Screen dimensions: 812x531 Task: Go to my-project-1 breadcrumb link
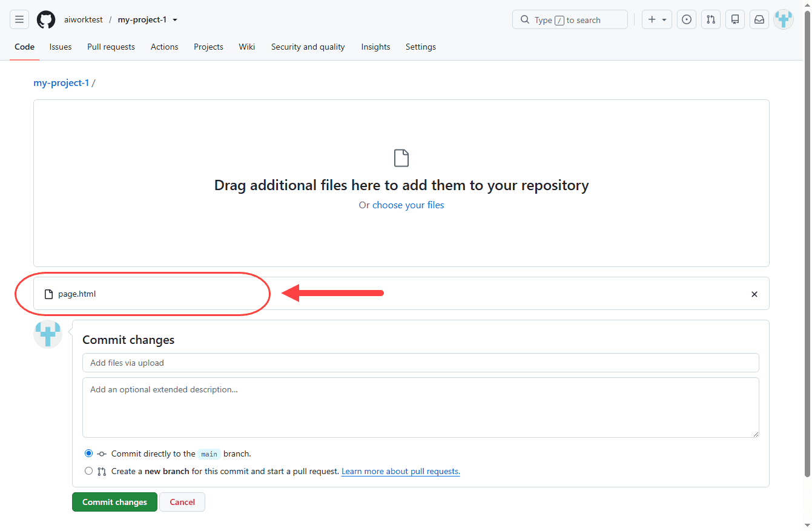pyautogui.click(x=61, y=83)
